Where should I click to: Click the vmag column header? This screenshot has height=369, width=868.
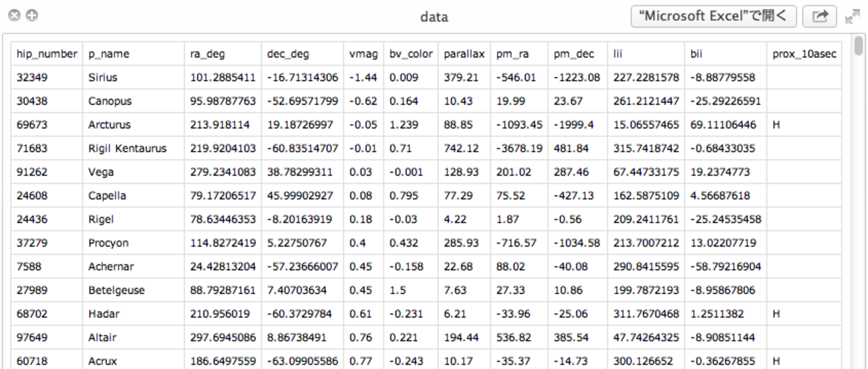364,54
